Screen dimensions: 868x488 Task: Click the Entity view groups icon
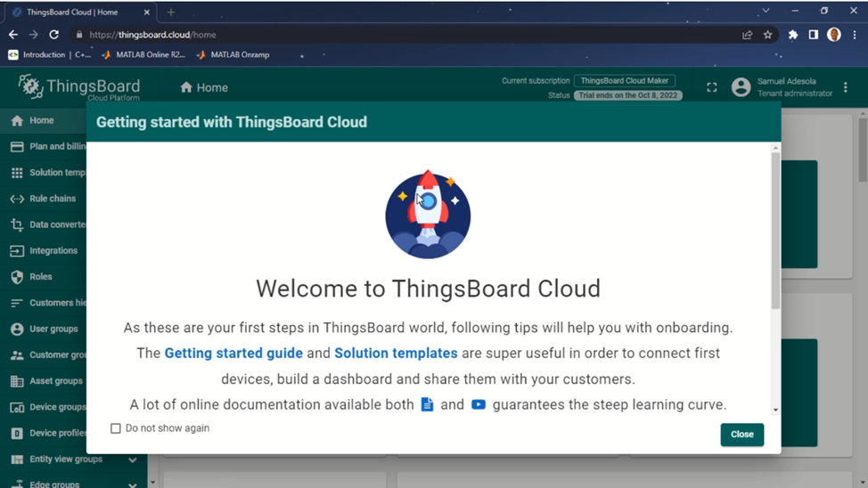tap(17, 460)
